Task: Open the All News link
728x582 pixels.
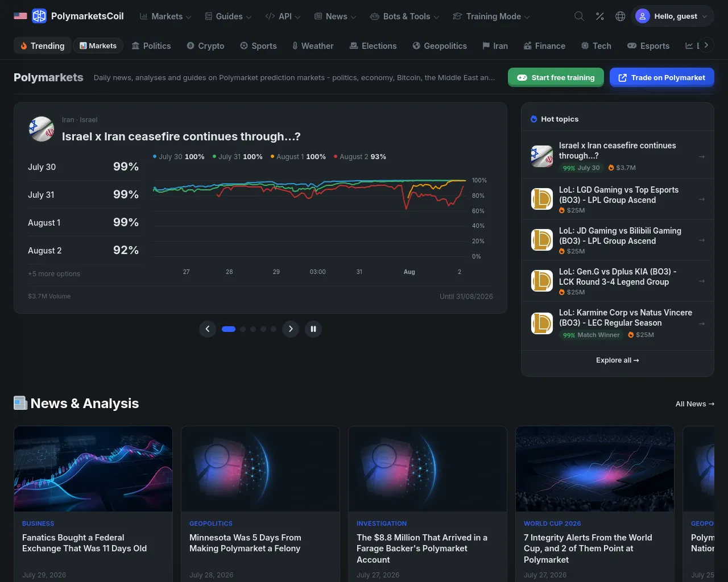Action: pyautogui.click(x=695, y=404)
